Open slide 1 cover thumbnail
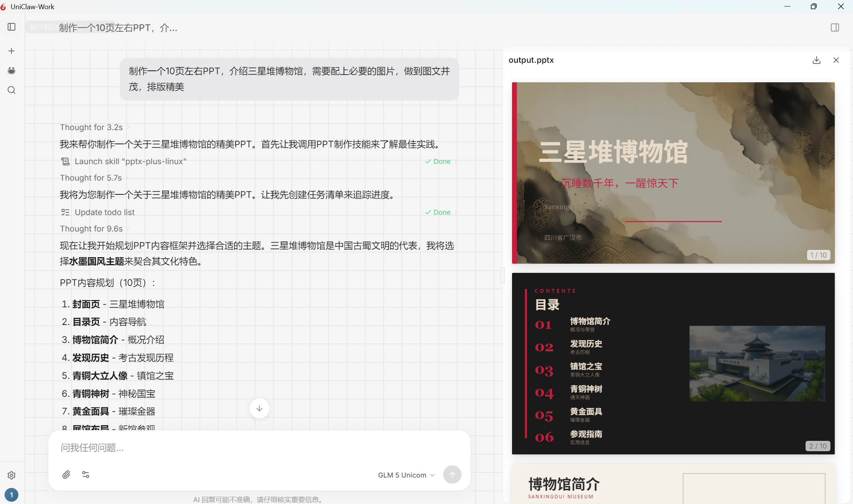 click(673, 173)
